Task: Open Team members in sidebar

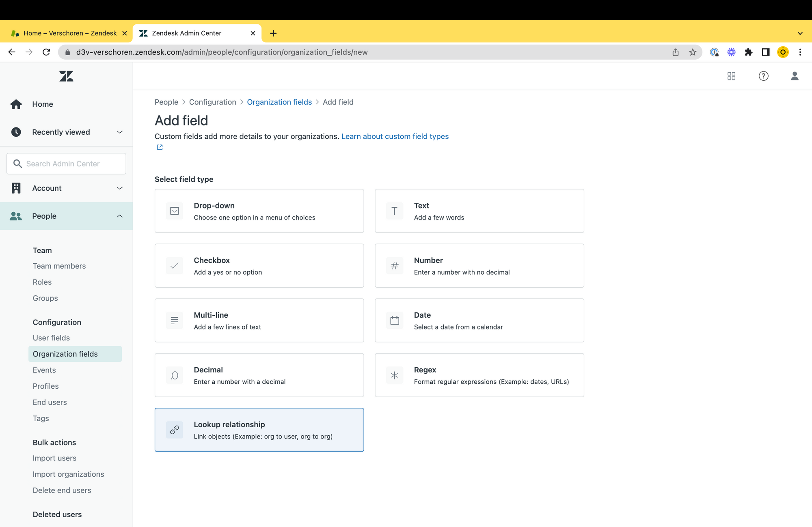Action: (59, 266)
